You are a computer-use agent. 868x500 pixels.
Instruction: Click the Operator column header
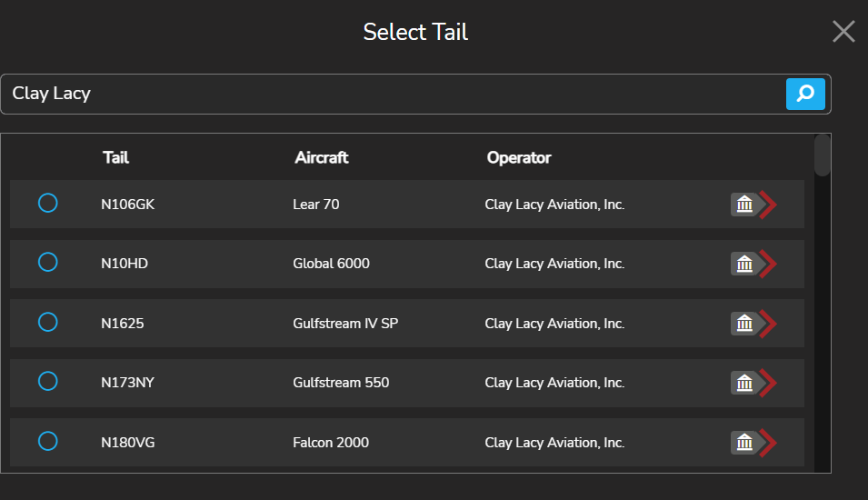(x=519, y=157)
